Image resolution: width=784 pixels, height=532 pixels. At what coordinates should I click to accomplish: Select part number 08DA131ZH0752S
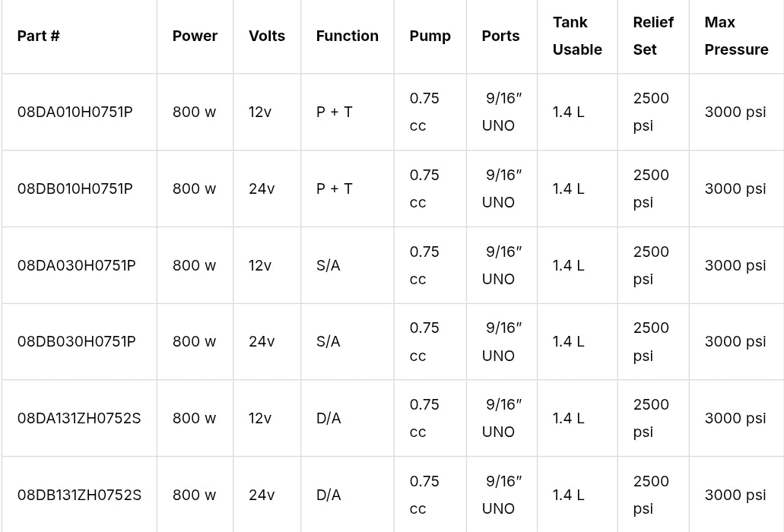pyautogui.click(x=79, y=418)
